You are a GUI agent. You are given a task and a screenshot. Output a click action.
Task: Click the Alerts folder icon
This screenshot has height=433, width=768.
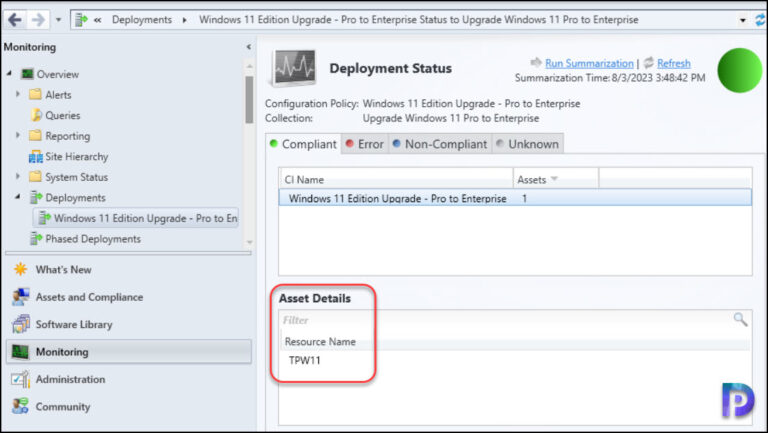tap(35, 94)
